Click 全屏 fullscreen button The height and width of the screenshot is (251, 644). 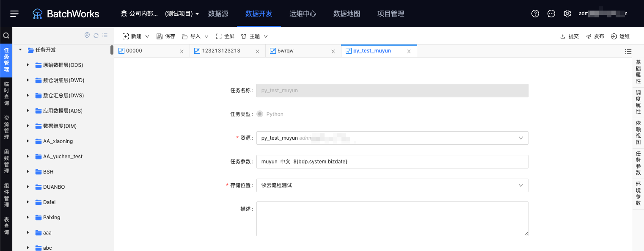pos(225,36)
